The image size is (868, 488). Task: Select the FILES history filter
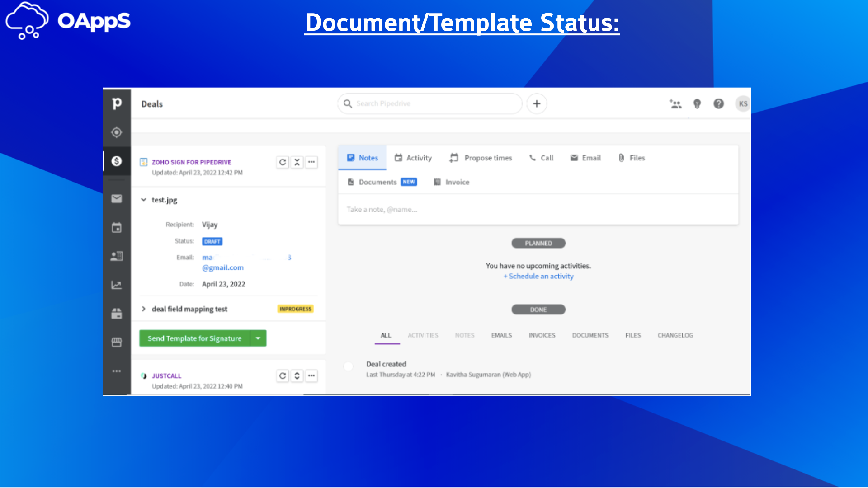coord(633,335)
